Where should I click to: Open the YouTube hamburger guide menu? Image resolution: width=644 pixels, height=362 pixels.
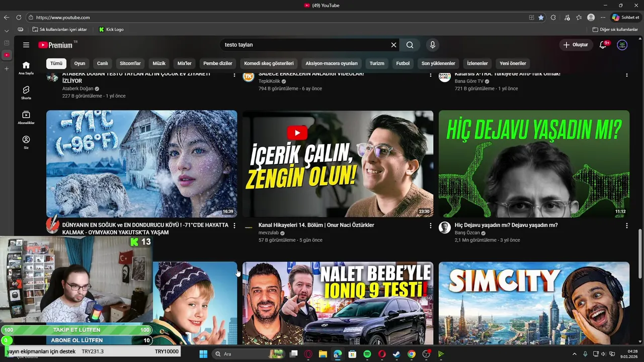pos(26,45)
